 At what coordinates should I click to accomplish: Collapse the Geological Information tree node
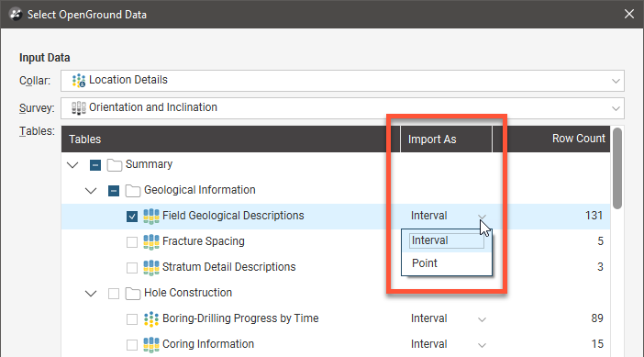91,191
